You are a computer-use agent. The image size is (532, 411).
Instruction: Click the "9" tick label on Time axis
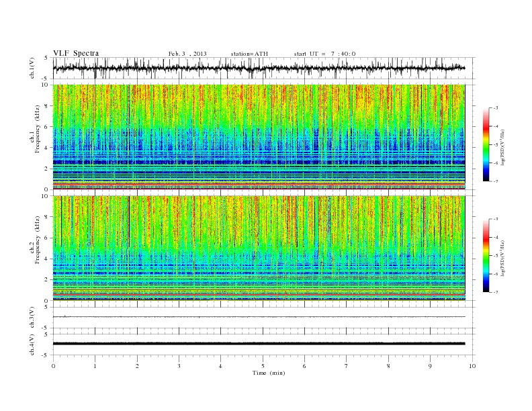pyautogui.click(x=430, y=366)
